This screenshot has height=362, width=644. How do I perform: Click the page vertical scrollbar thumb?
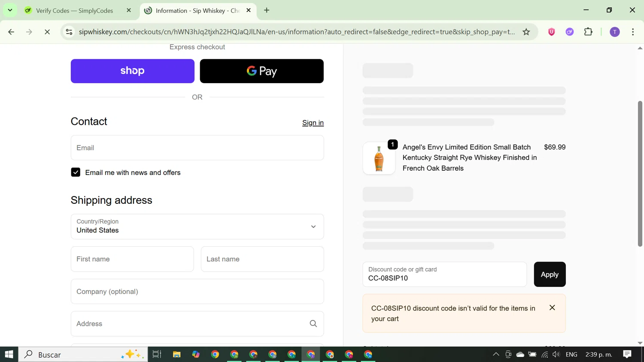pyautogui.click(x=640, y=174)
